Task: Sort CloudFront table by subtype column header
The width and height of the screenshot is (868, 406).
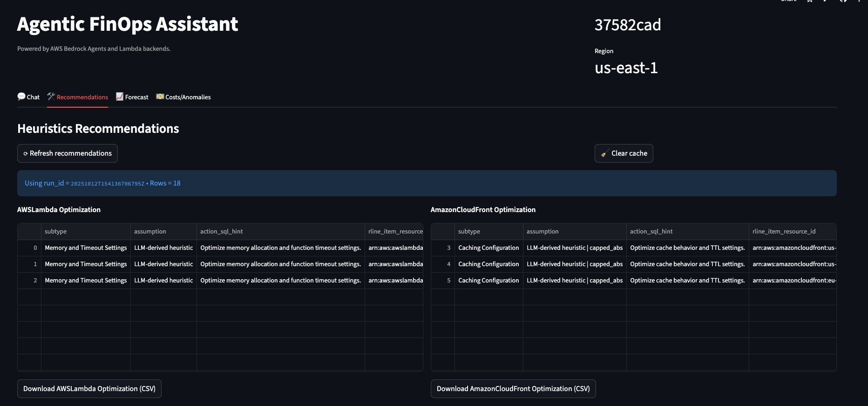Action: tap(488, 231)
